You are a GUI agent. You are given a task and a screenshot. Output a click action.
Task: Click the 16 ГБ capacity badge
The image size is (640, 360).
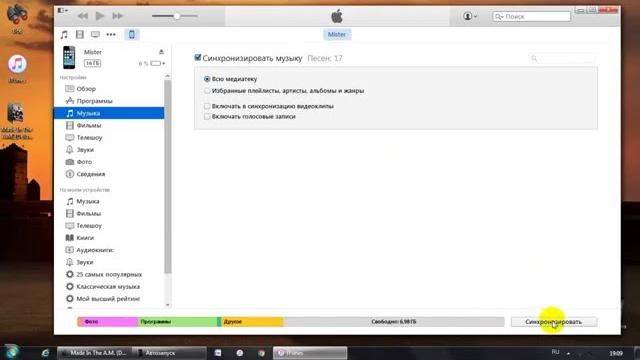[x=92, y=63]
